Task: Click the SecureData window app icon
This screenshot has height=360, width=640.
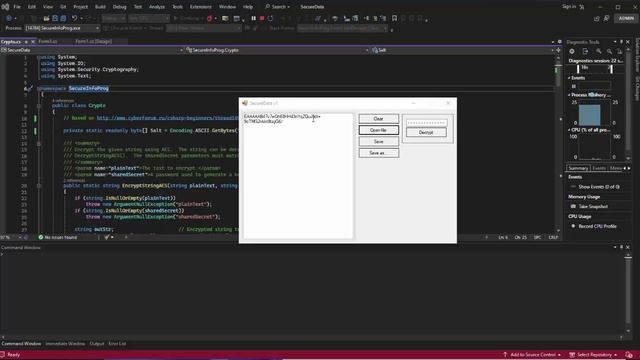Action: point(245,103)
